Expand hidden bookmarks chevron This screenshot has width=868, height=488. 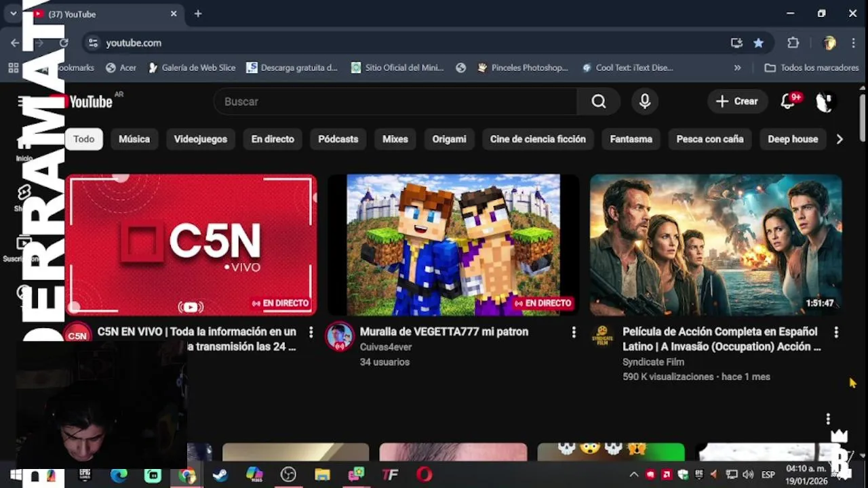737,68
